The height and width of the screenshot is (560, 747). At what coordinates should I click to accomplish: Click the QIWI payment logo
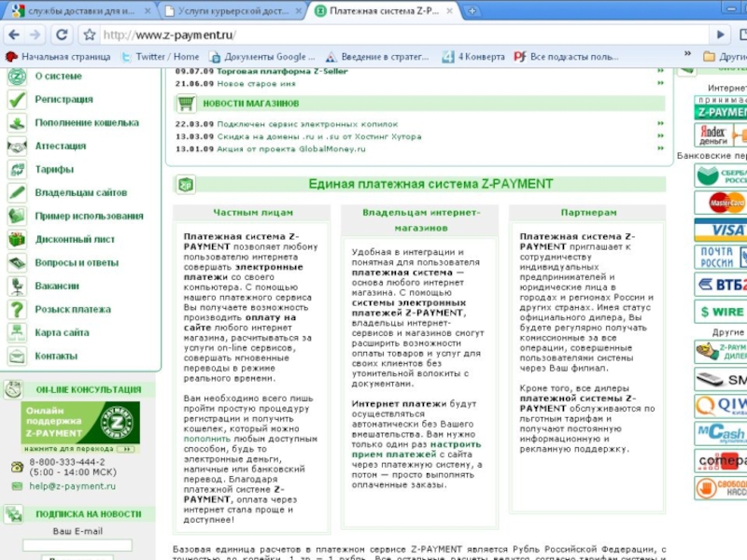[x=720, y=406]
